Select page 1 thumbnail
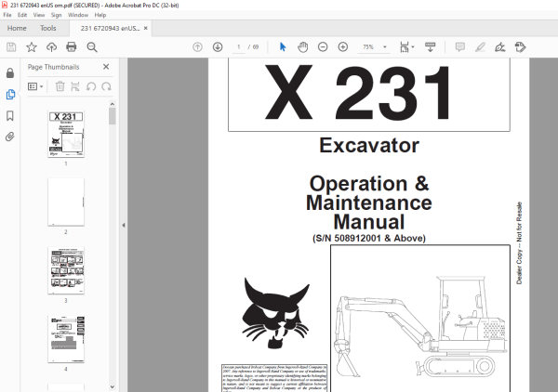This screenshot has height=392, width=558. point(66,134)
